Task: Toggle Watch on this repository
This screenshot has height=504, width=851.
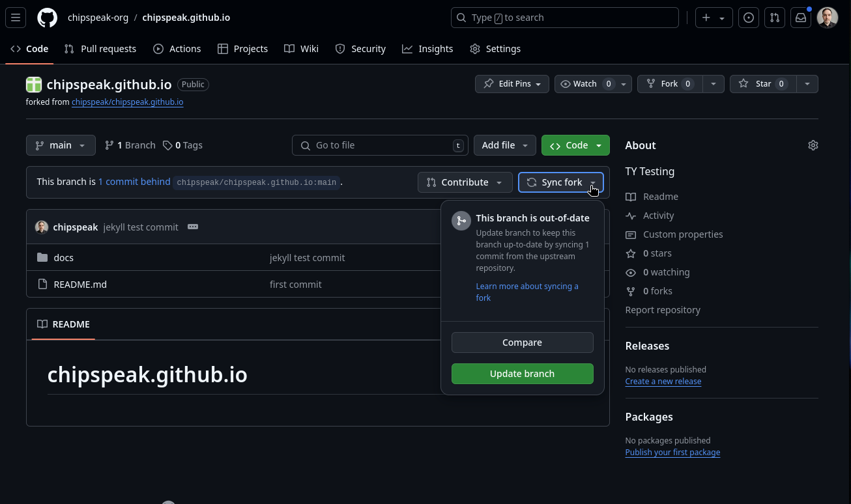Action: pyautogui.click(x=584, y=84)
